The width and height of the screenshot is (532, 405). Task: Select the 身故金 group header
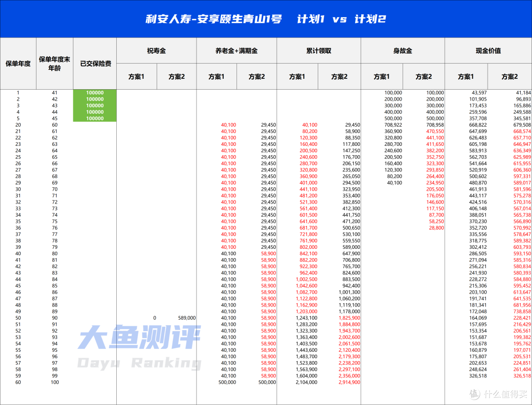[403, 51]
